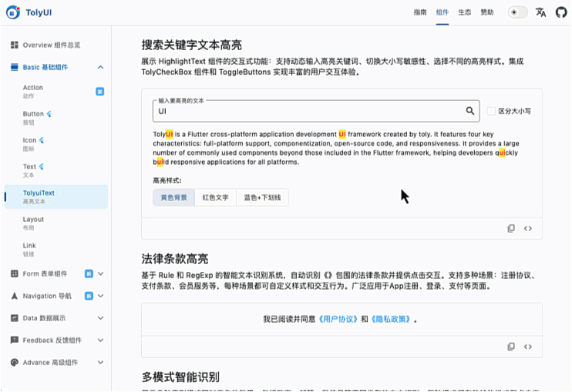572x392 pixels.
Task: Click the Navigation 导航 arrow icon
Action: (x=14, y=296)
